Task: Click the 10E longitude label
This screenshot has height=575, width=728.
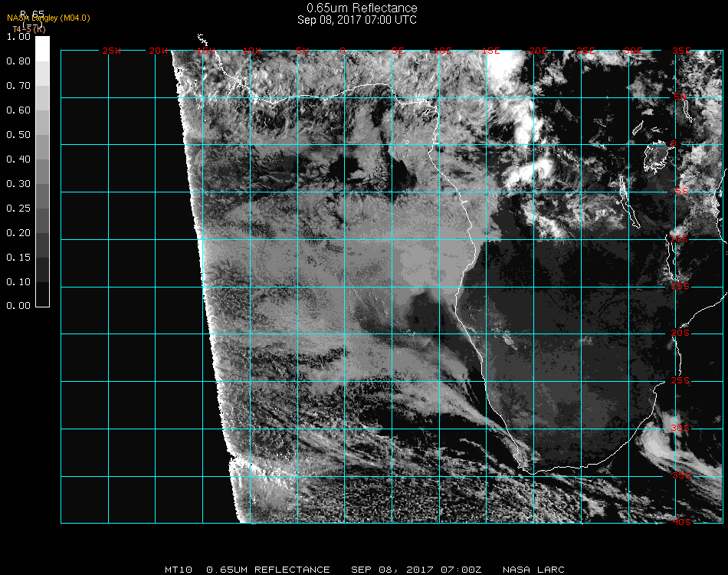Action: (442, 51)
